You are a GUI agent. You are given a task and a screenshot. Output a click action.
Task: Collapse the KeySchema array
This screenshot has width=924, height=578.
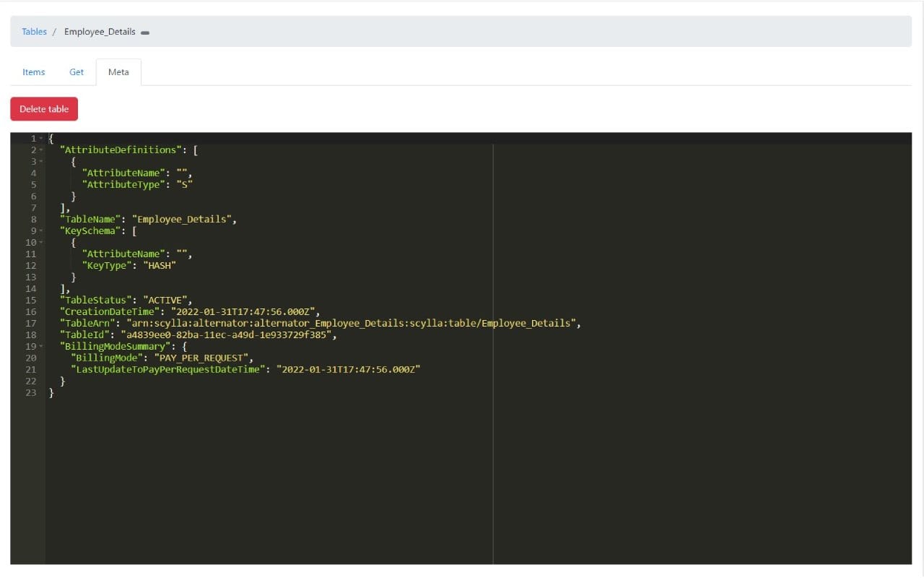[39, 230]
